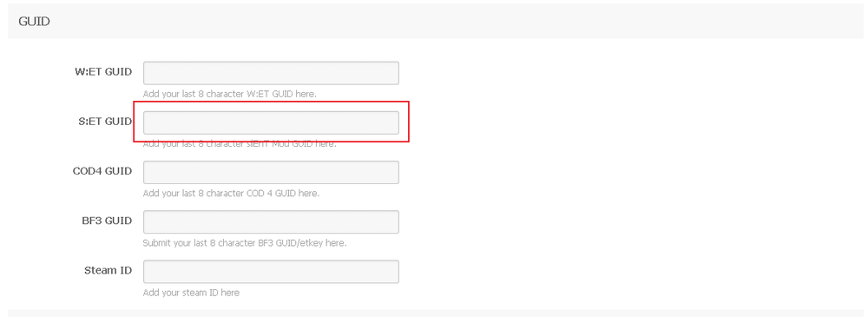The image size is (868, 317).
Task: Focus the S:ET GUID text box
Action: pos(271,122)
